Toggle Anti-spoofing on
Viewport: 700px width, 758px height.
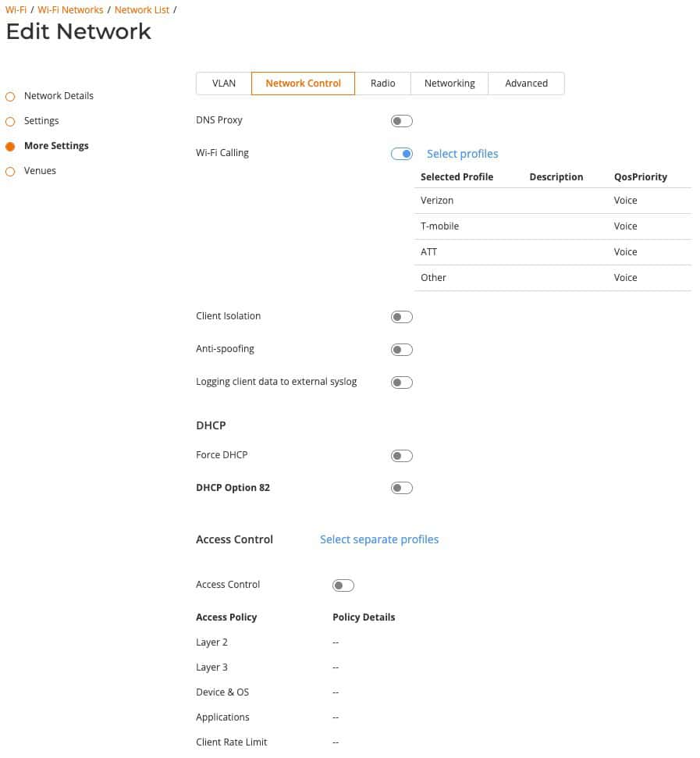(x=401, y=350)
